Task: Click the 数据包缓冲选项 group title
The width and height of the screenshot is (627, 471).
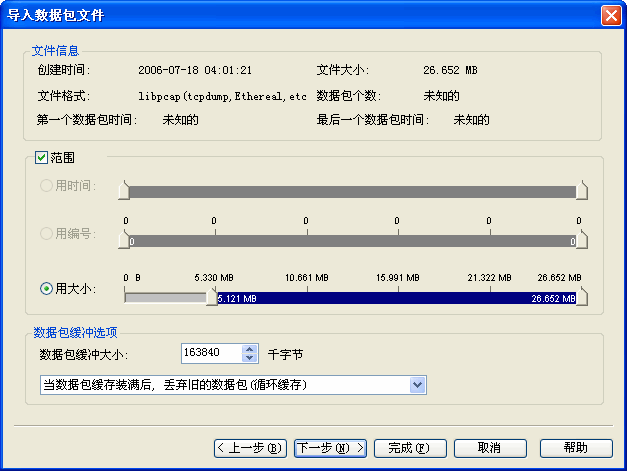Action: tap(75, 332)
